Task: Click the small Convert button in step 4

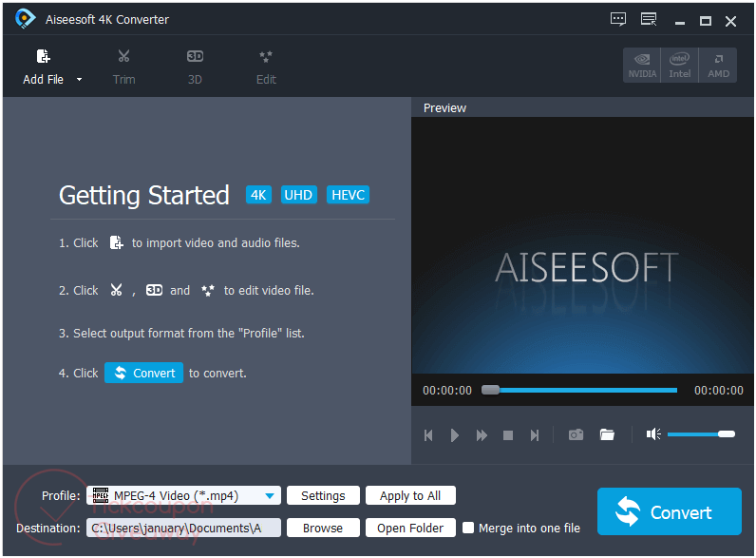Action: click(x=143, y=373)
